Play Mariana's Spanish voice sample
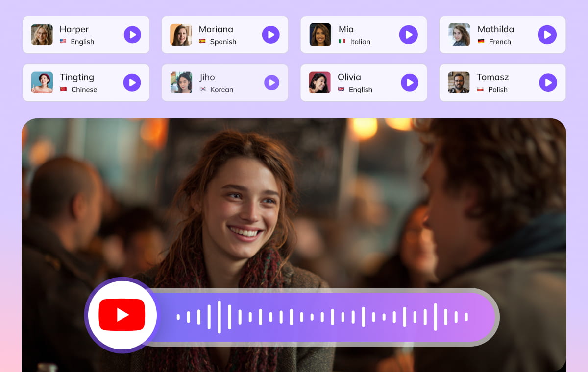 pyautogui.click(x=270, y=34)
